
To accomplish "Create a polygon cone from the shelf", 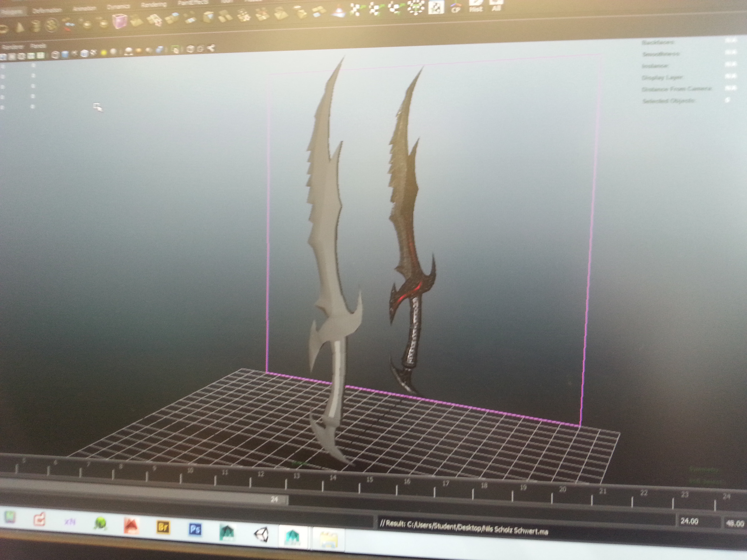I will [20, 27].
